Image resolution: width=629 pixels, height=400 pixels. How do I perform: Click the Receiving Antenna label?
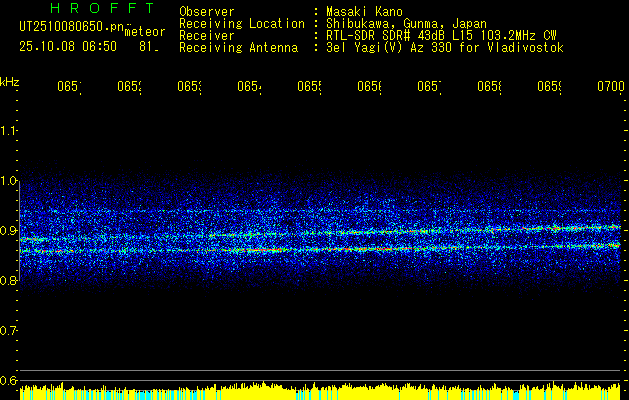tap(239, 48)
